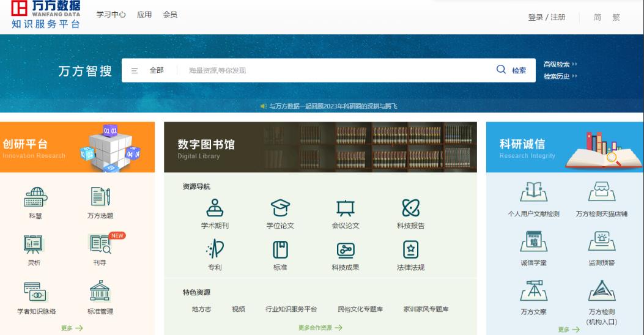The width and height of the screenshot is (644, 335).
Task: Open the 应用 menu
Action: (x=144, y=15)
